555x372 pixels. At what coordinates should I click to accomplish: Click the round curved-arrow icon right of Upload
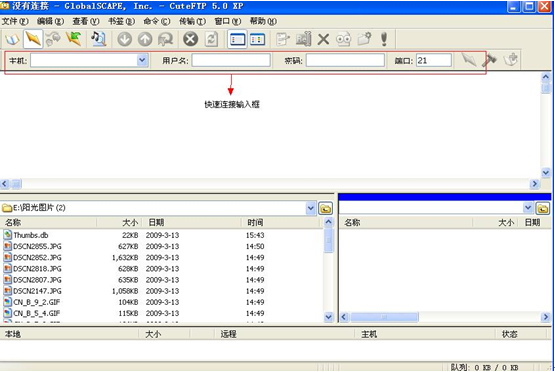(165, 39)
